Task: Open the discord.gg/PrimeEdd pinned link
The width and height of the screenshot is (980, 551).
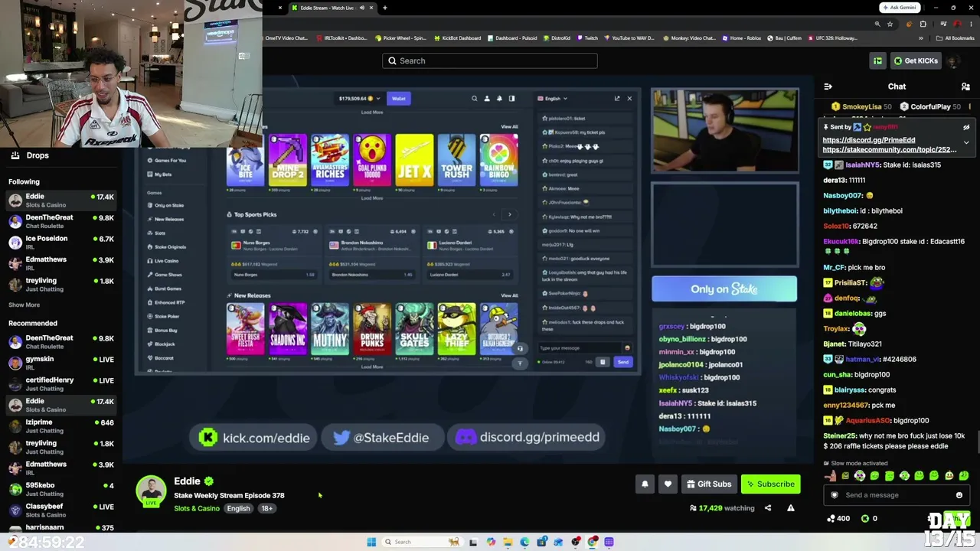Action: tap(869, 140)
